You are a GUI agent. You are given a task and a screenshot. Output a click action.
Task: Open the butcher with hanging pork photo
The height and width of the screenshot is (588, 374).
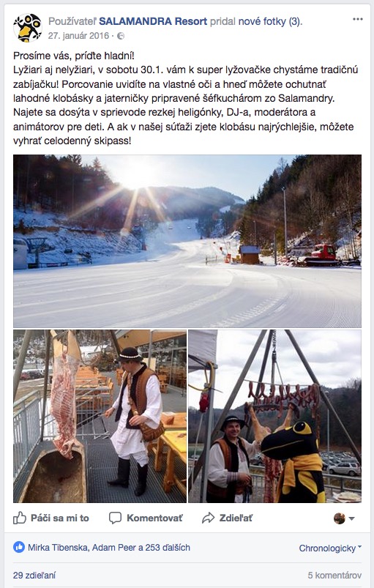[x=100, y=416]
